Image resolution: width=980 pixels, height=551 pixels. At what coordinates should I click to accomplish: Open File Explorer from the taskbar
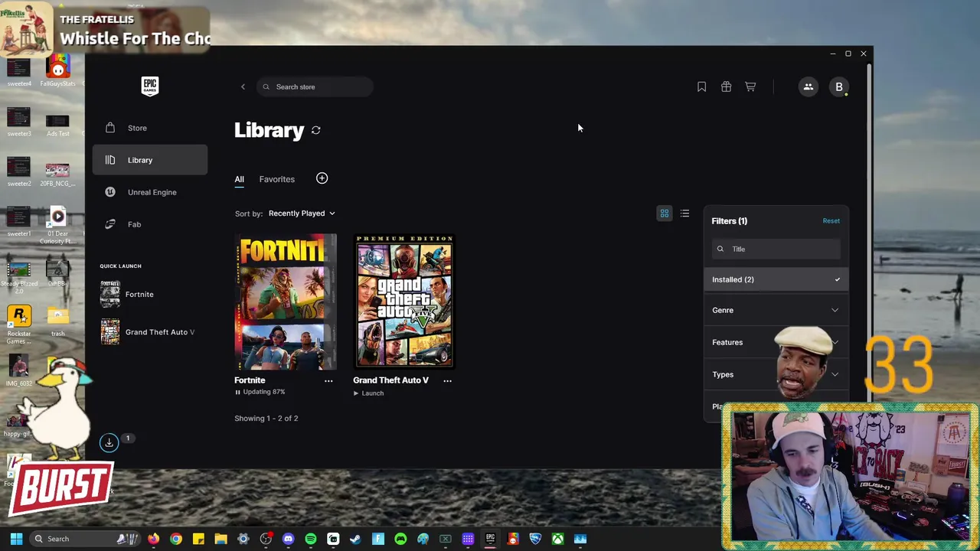tap(220, 539)
